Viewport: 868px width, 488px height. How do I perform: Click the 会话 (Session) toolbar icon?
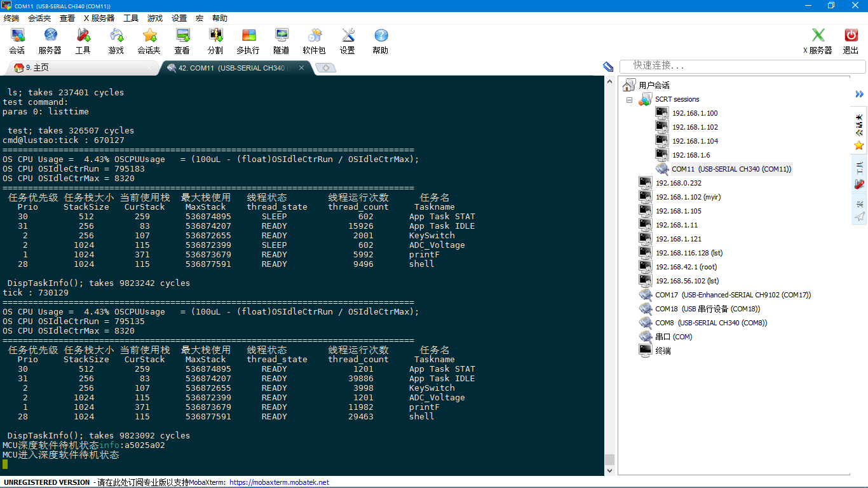coord(17,41)
